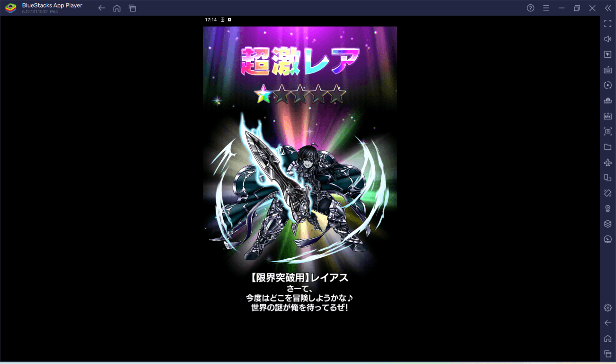The image size is (616, 364).
Task: Click the eco mode gauge icon in sidebar
Action: tap(608, 239)
